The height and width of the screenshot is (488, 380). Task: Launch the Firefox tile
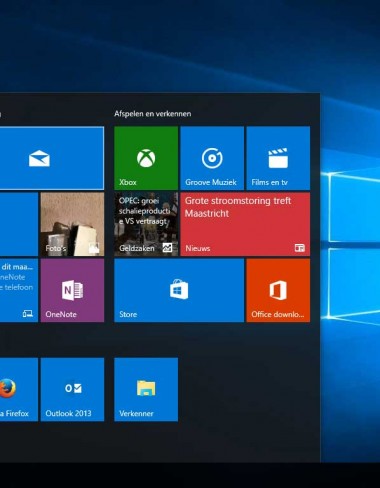tap(19, 389)
